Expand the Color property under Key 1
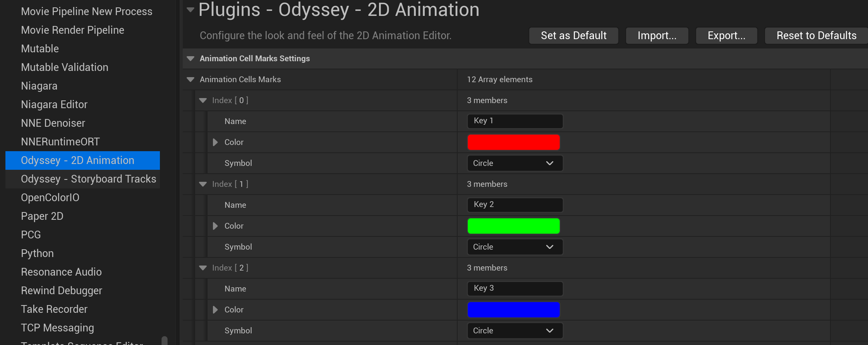The width and height of the screenshot is (868, 345). (x=215, y=142)
